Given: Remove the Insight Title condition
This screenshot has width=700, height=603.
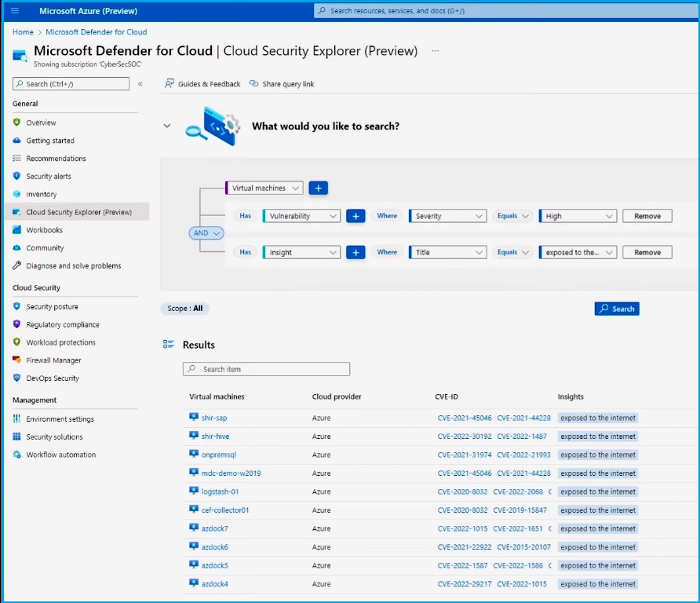Looking at the screenshot, I should pyautogui.click(x=647, y=252).
